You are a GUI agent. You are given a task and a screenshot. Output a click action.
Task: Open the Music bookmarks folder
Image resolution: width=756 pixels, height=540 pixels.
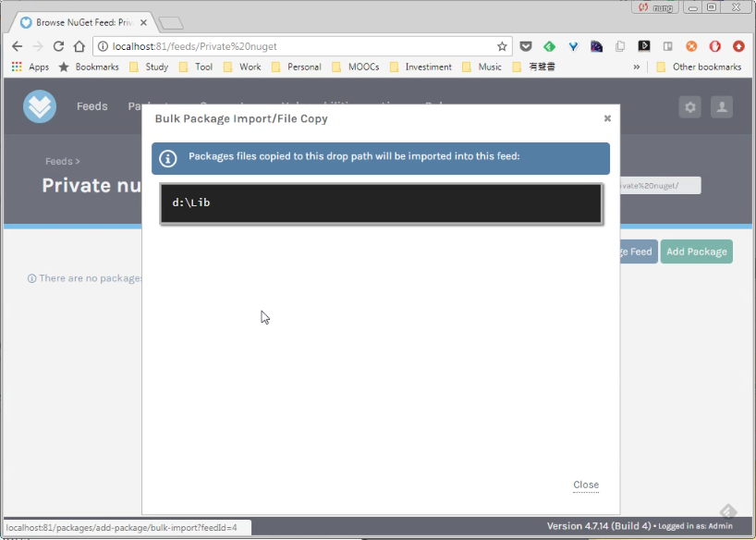pos(482,67)
